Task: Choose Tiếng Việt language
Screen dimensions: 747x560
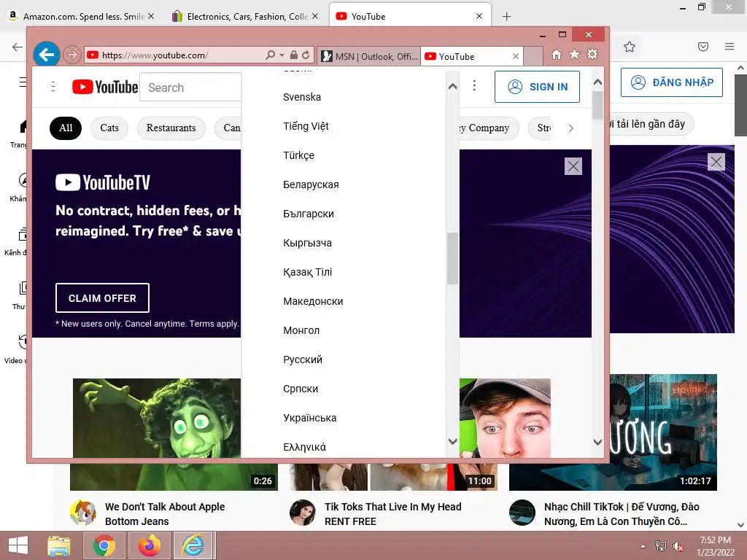Action: point(306,126)
